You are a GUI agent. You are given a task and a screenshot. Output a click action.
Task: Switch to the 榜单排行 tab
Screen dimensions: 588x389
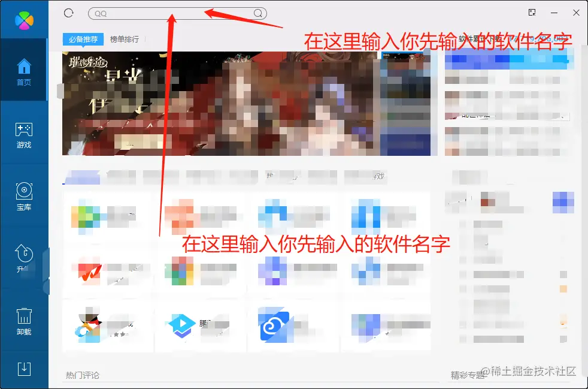pyautogui.click(x=124, y=39)
